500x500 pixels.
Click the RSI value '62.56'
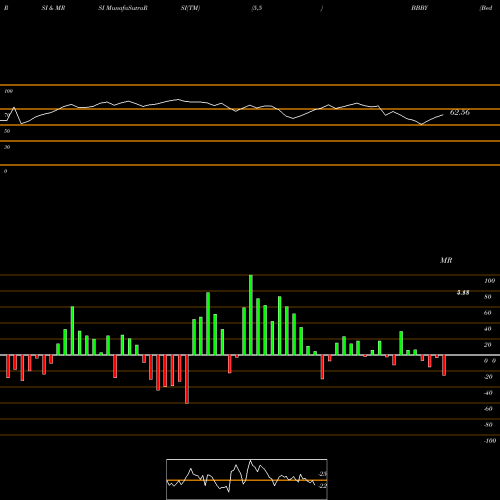click(x=460, y=112)
